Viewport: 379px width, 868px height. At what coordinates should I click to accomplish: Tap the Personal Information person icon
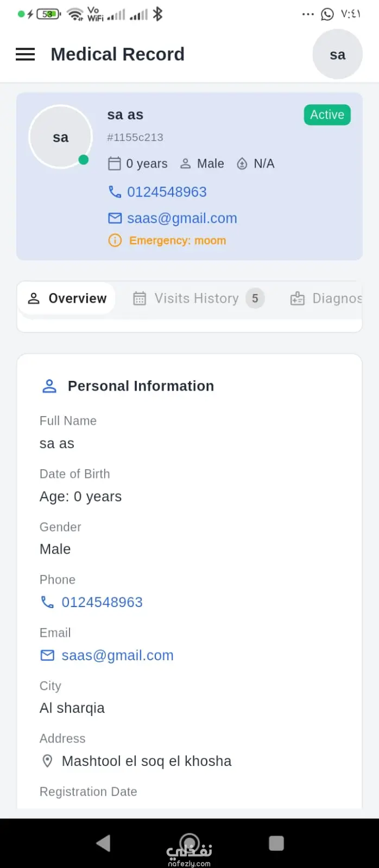point(49,386)
